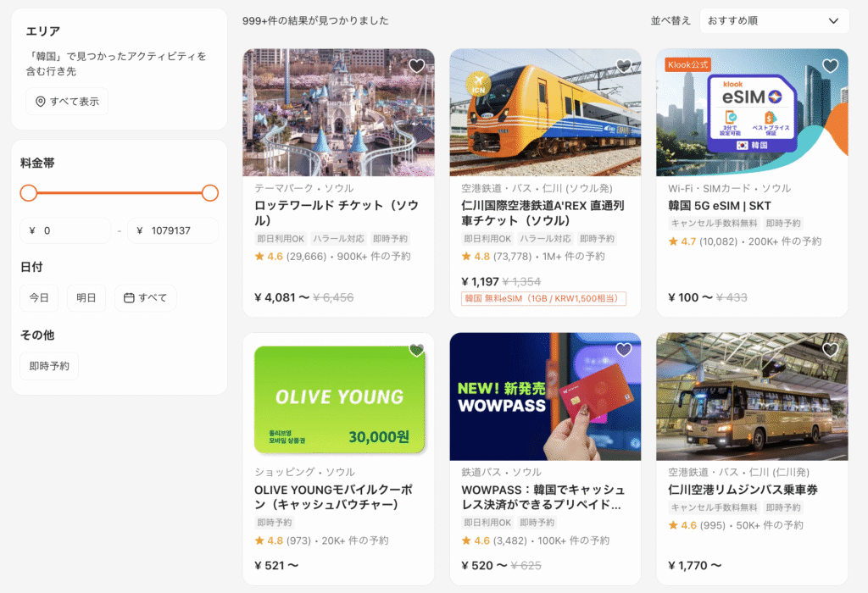Open the WOWPASS card image
This screenshot has height=593, width=868.
pyautogui.click(x=545, y=396)
